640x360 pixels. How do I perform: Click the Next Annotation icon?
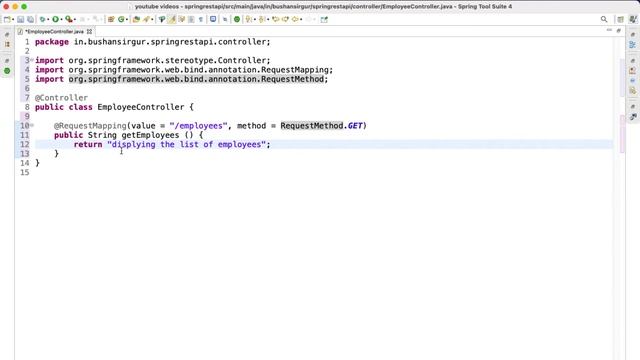[248, 19]
